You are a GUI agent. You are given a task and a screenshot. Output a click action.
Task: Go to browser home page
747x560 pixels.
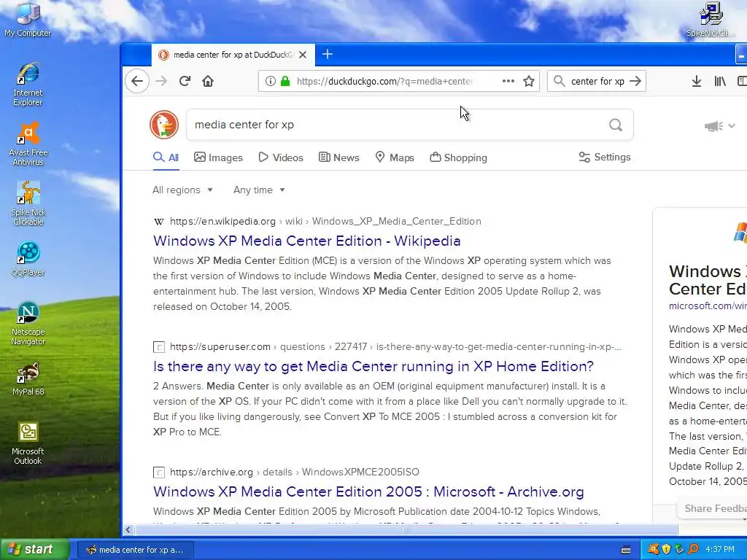[x=208, y=82]
